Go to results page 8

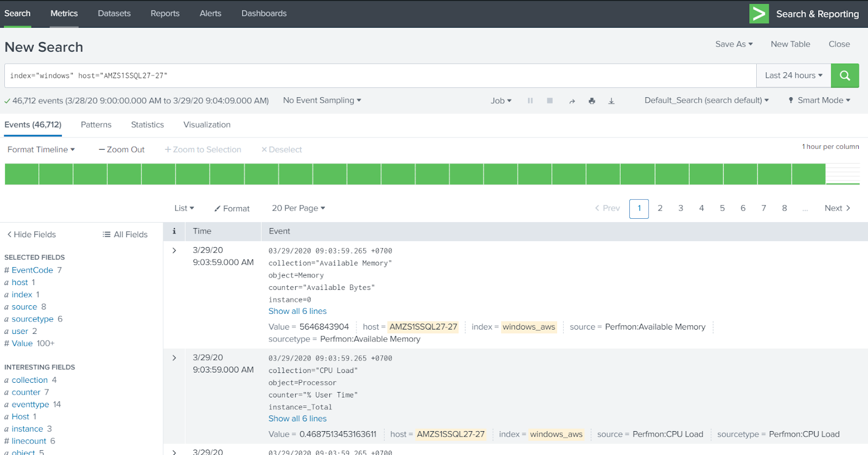coord(784,208)
